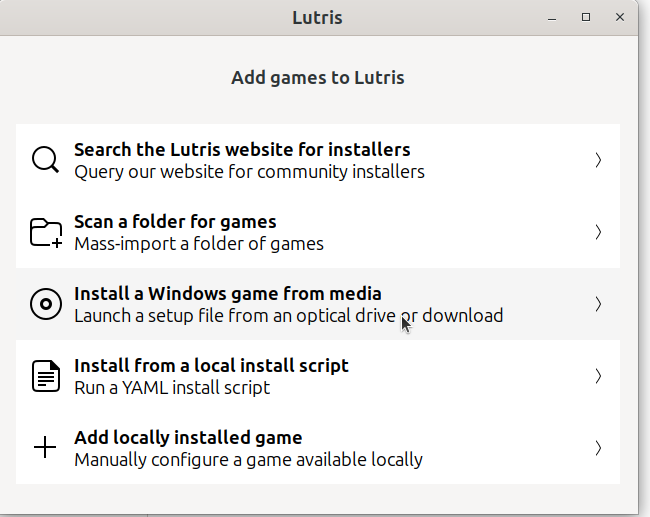Choose 'Scan a folder for games'

175,222
